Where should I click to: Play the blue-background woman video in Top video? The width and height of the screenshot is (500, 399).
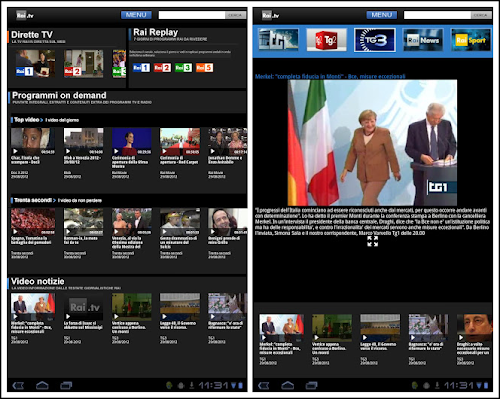pos(131,141)
